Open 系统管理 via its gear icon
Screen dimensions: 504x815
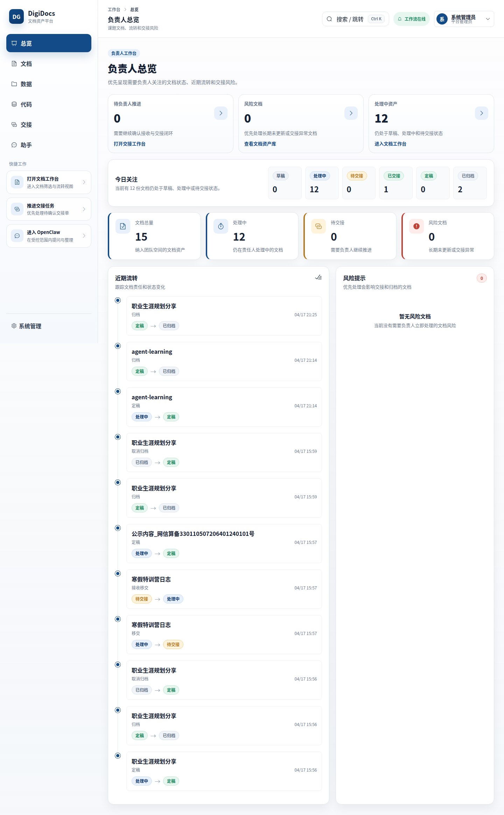pyautogui.click(x=14, y=326)
